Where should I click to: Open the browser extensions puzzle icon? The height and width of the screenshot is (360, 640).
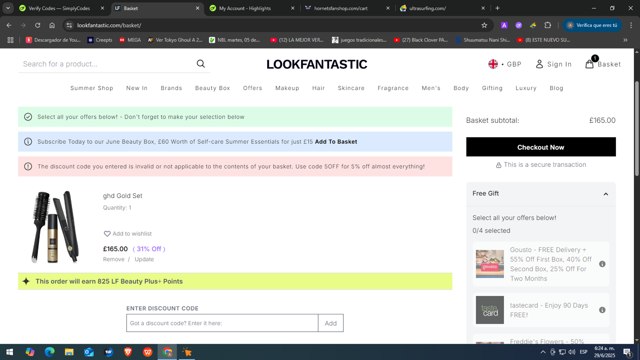(x=548, y=25)
